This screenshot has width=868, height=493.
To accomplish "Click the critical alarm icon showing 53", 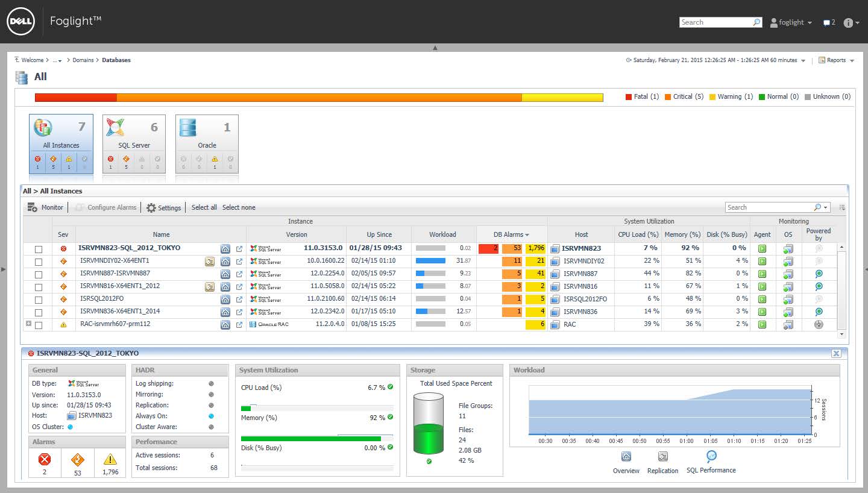I will (x=77, y=459).
